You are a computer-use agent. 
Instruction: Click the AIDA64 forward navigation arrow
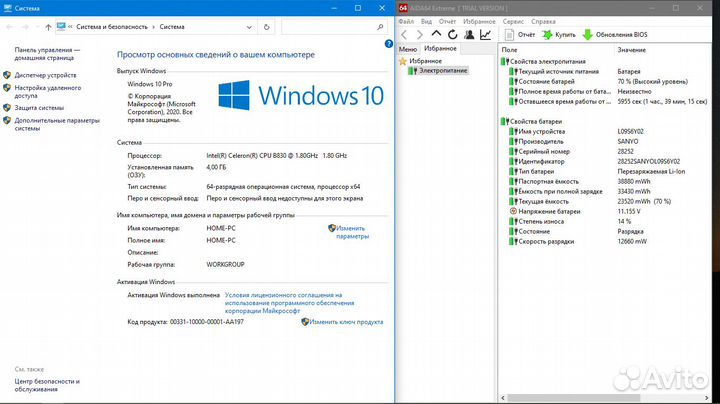point(417,34)
